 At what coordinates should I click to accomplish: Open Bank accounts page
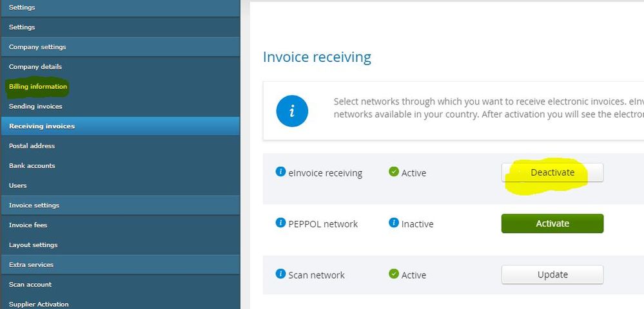click(x=120, y=166)
